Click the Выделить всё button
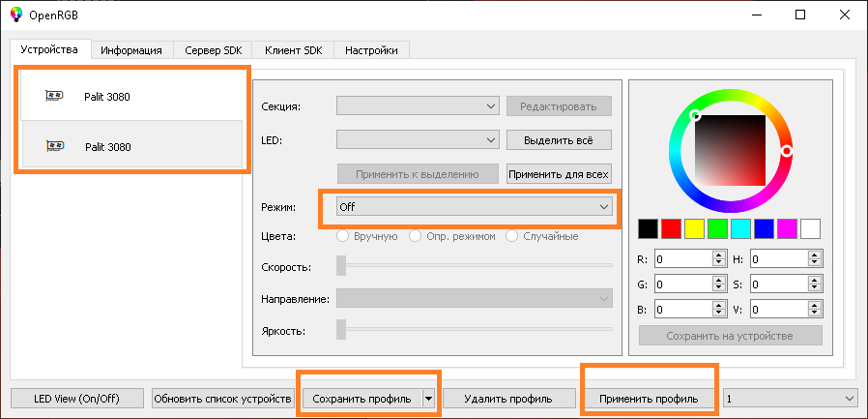This screenshot has width=868, height=419. click(559, 140)
